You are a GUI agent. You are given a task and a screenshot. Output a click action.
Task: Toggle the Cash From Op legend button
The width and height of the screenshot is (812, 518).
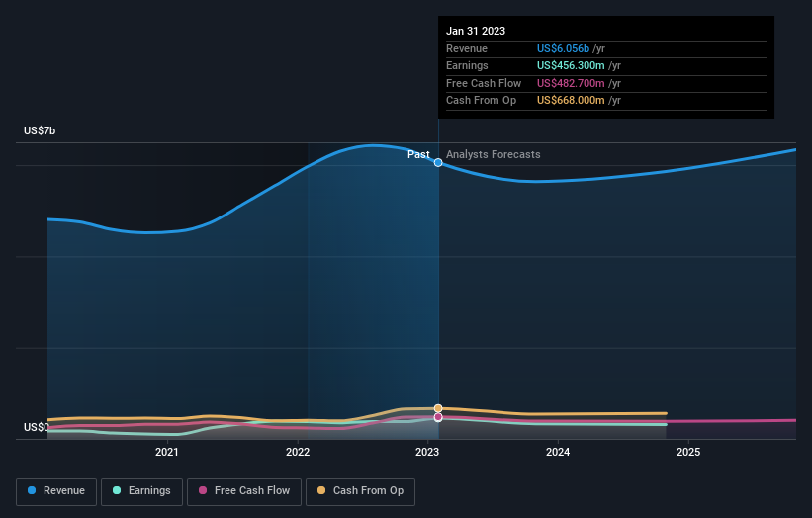click(360, 491)
